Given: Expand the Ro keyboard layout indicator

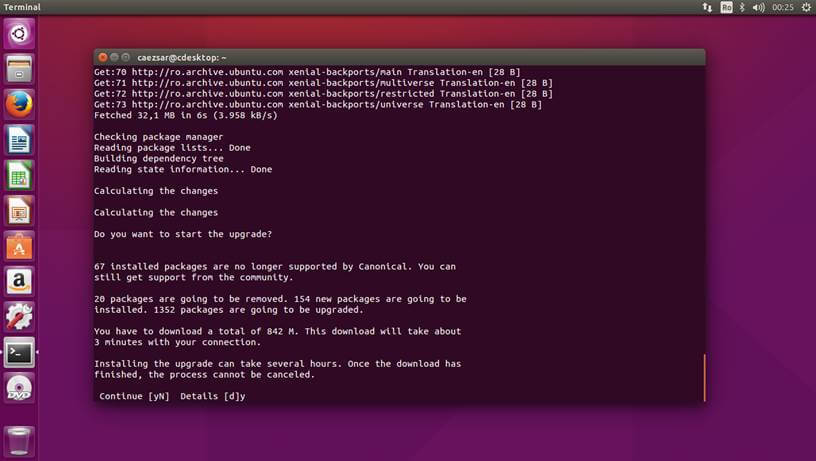Looking at the screenshot, I should tap(726, 7).
